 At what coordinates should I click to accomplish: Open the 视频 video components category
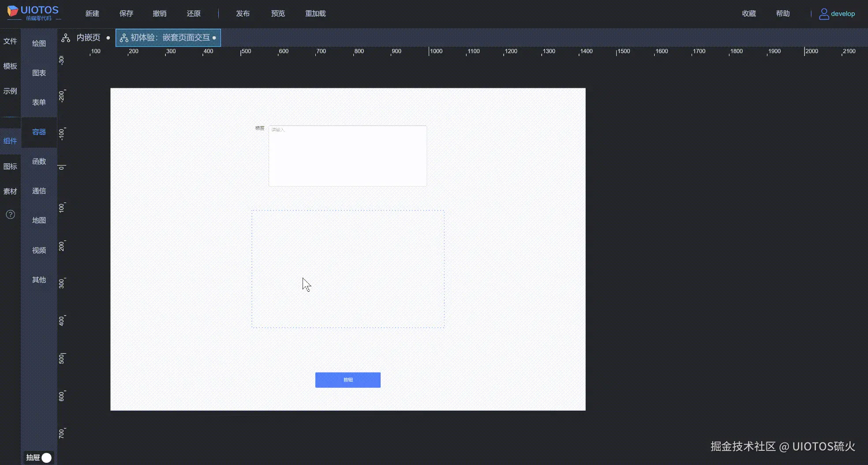38,250
